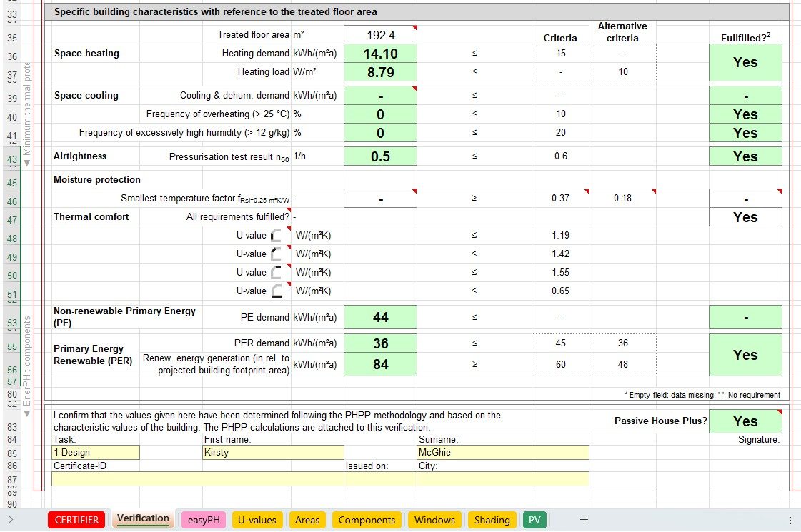
Task: Open the PV sheet tab
Action: point(534,520)
